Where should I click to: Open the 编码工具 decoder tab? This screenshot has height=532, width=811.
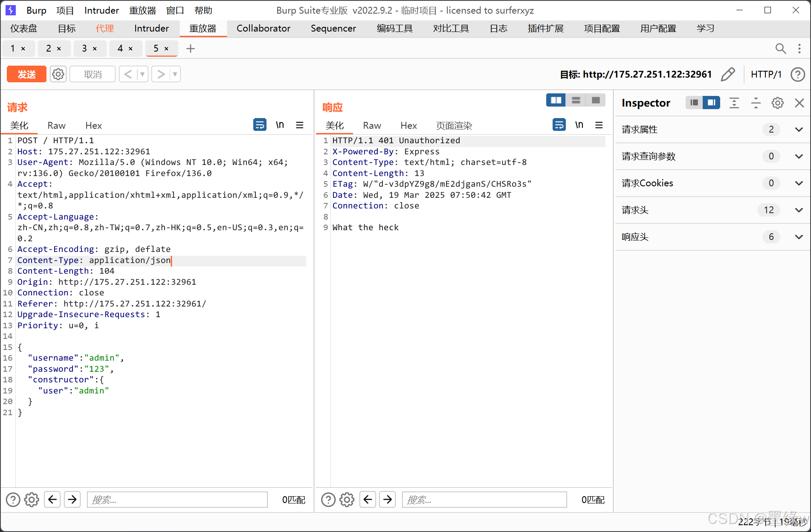[x=394, y=29]
